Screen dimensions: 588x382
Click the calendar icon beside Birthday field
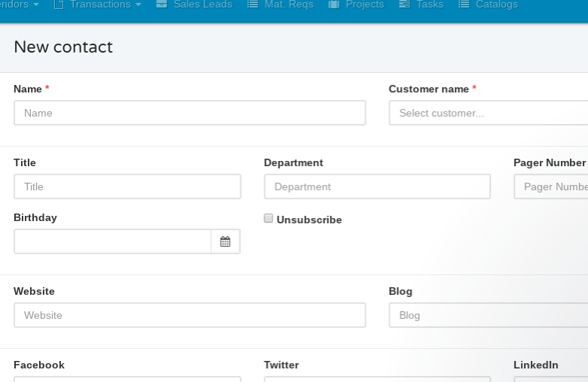tap(225, 241)
